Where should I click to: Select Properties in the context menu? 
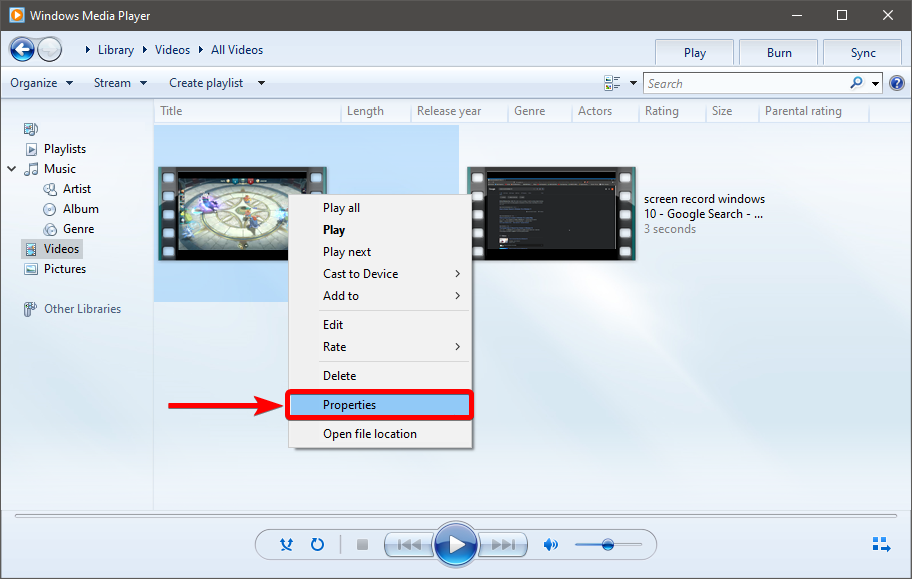pyautogui.click(x=379, y=405)
